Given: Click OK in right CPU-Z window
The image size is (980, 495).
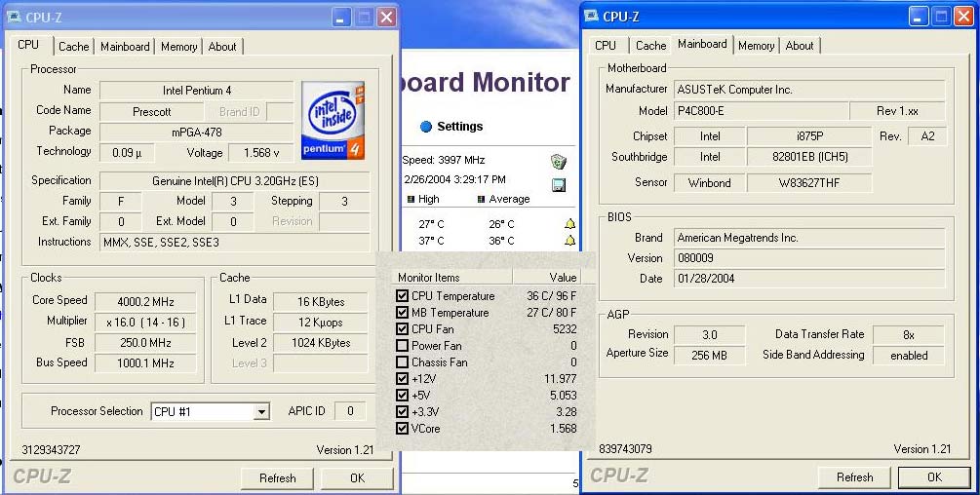Looking at the screenshot, I should pyautogui.click(x=934, y=477).
